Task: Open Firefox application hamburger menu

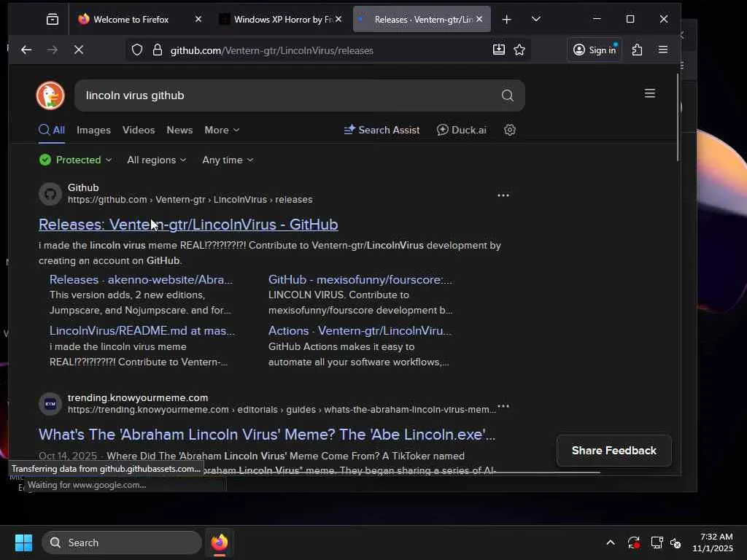Action: click(x=662, y=50)
